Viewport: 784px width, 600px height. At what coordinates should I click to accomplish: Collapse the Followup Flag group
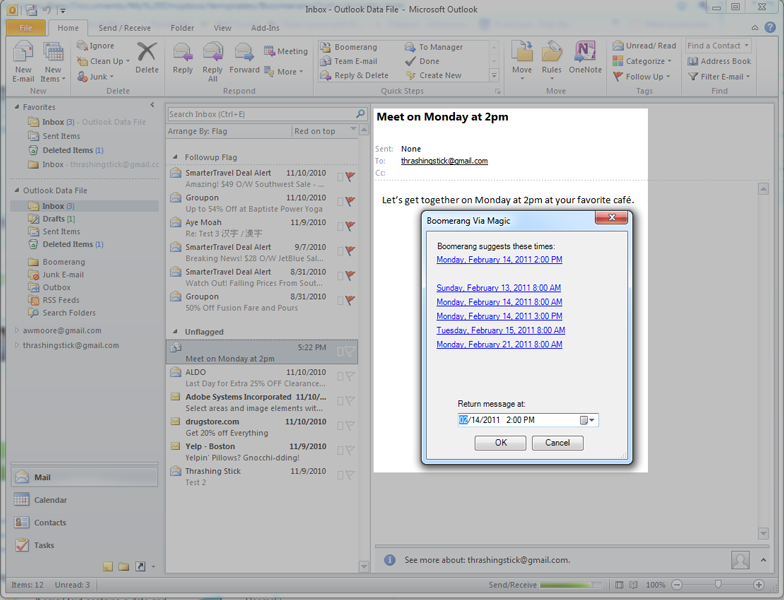(175, 157)
